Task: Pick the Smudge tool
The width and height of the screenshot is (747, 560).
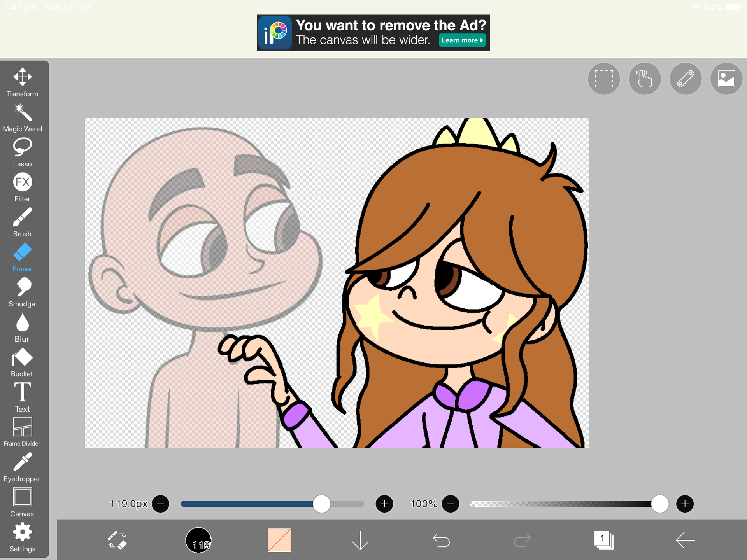Action: pyautogui.click(x=22, y=292)
